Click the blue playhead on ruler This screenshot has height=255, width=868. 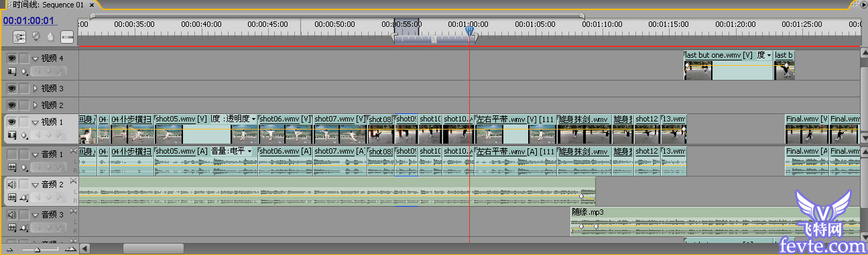click(x=470, y=30)
